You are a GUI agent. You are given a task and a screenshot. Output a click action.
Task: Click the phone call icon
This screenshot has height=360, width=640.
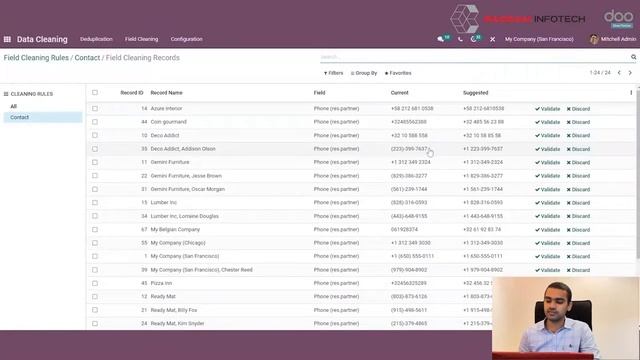click(460, 39)
